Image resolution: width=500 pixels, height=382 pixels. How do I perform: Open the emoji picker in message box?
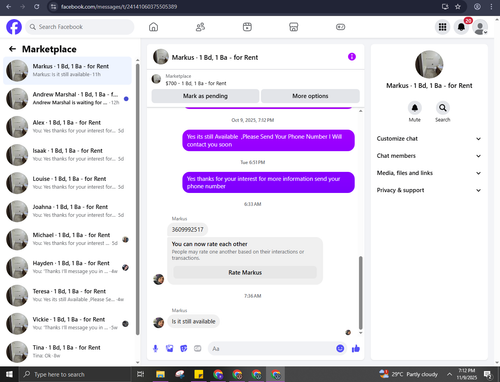[x=340, y=349]
